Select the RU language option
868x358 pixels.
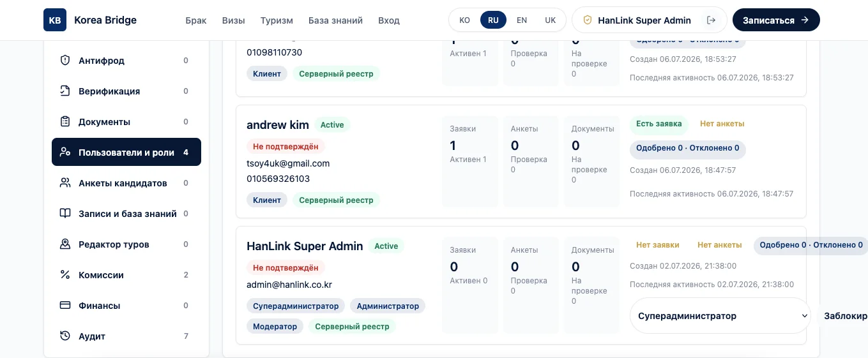tap(493, 20)
